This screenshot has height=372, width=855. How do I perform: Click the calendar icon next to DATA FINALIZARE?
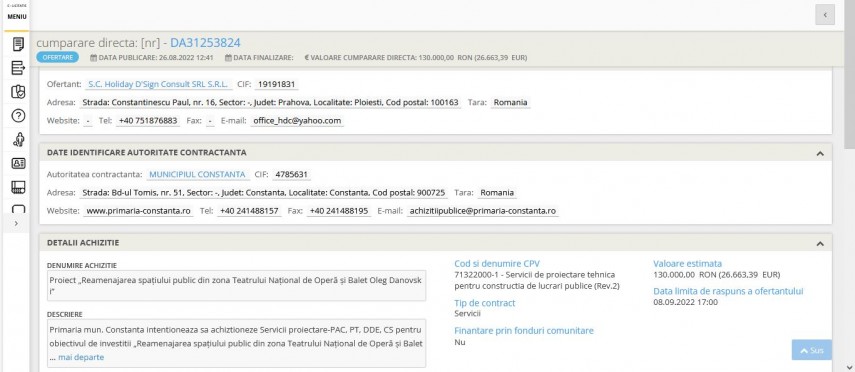point(228,57)
